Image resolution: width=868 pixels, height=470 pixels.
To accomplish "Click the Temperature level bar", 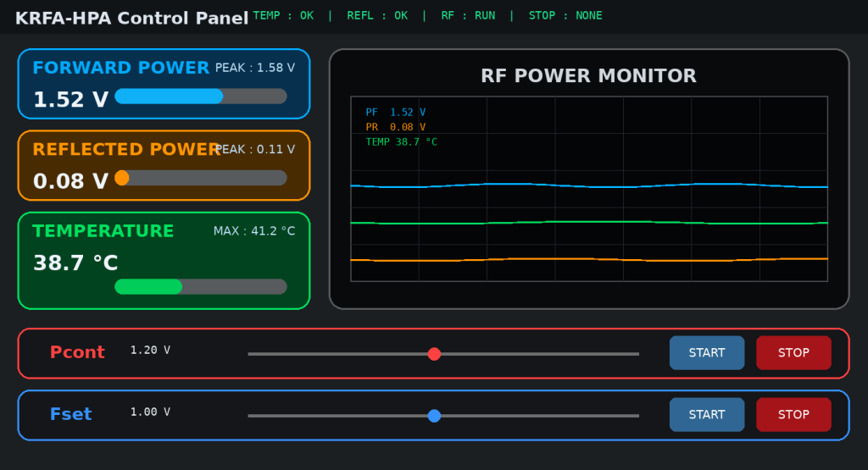I will 201,286.
